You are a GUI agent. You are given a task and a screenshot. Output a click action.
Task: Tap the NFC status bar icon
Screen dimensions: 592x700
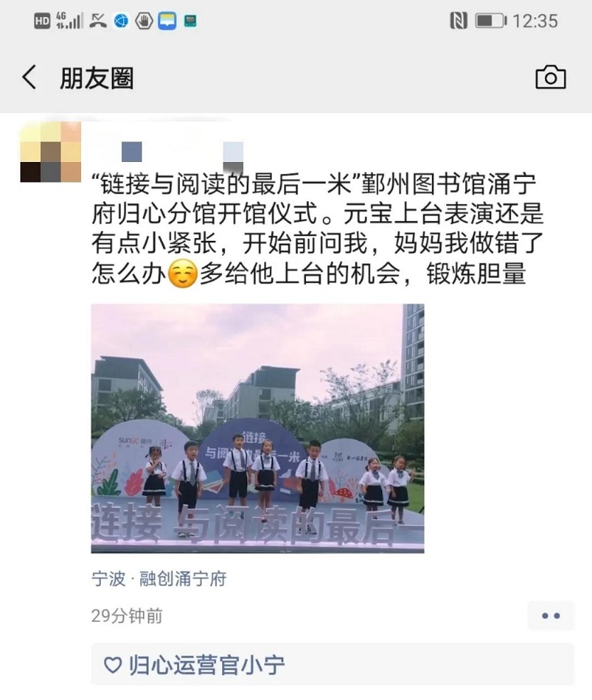coord(458,21)
